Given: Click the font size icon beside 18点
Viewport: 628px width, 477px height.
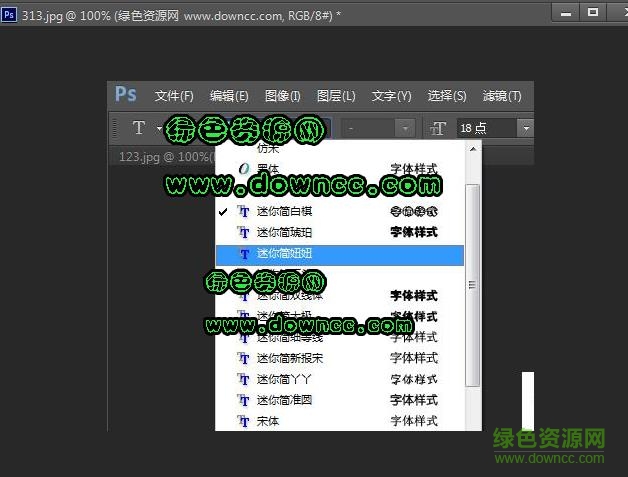Looking at the screenshot, I should coord(438,128).
